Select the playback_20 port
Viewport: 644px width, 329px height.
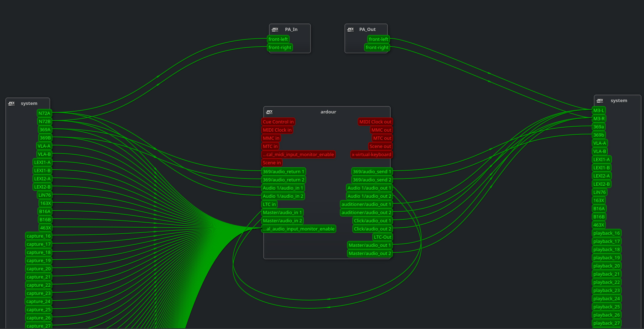point(607,266)
